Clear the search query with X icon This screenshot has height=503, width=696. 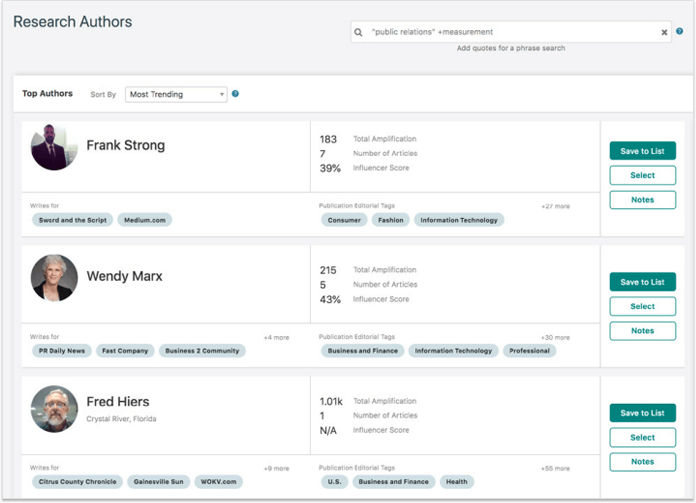[x=664, y=32]
